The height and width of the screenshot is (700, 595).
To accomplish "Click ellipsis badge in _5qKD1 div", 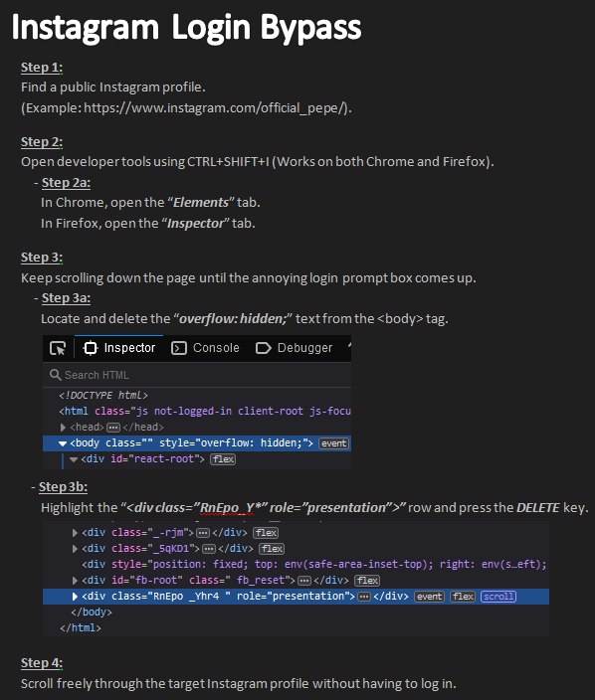I will 209,549.
